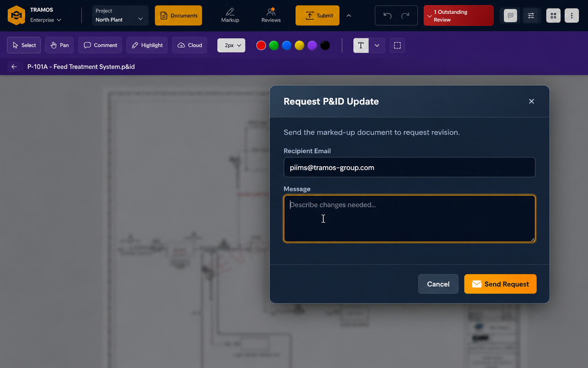Go to the Reviews tab
Screen dimensions: 588x368
(271, 16)
